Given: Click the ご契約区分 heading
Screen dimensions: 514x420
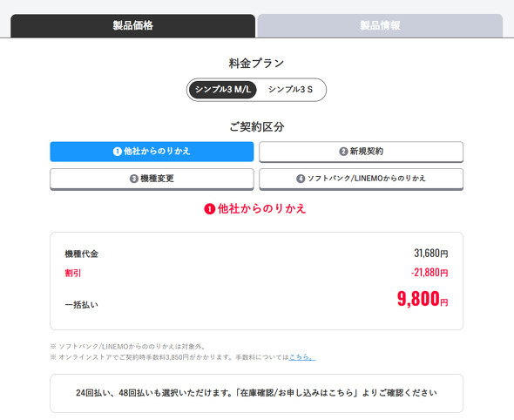Looking at the screenshot, I should (257, 127).
